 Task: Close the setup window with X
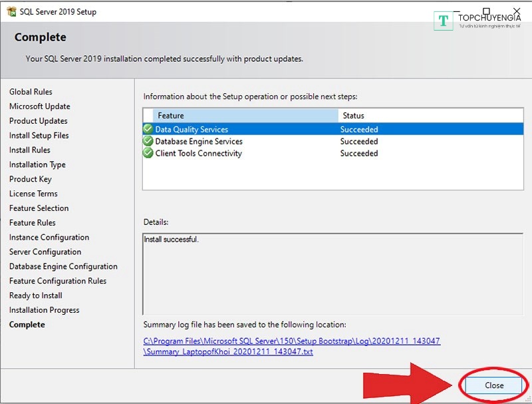point(517,11)
